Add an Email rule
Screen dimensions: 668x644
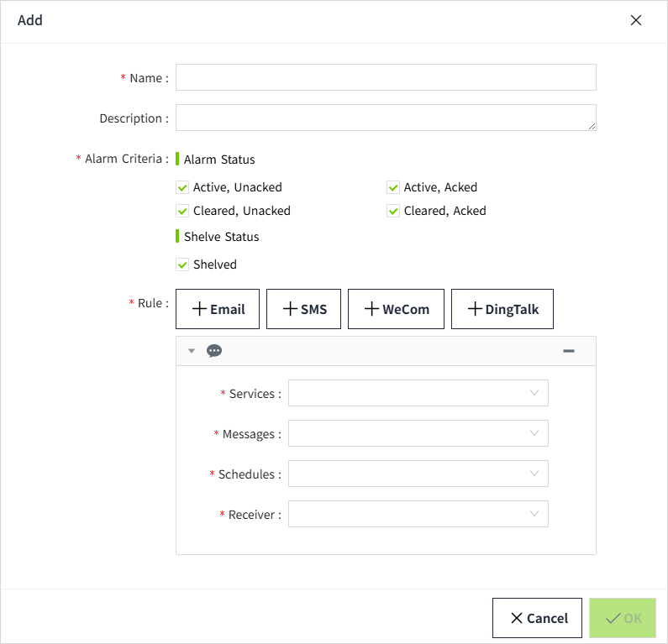(218, 309)
